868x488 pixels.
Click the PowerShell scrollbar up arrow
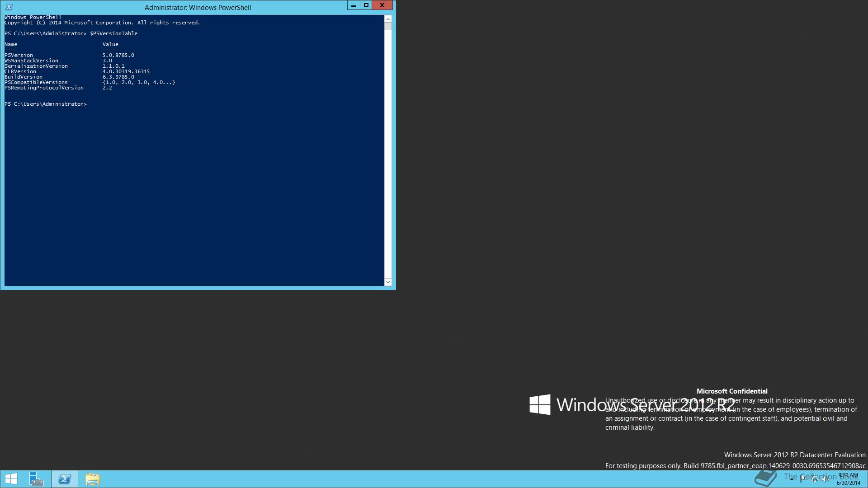(x=388, y=19)
